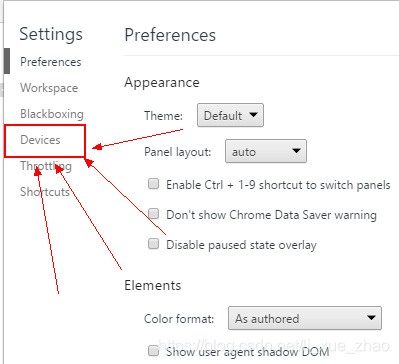The height and width of the screenshot is (364, 399).
Task: Switch to the Workspace section
Action: click(x=49, y=88)
